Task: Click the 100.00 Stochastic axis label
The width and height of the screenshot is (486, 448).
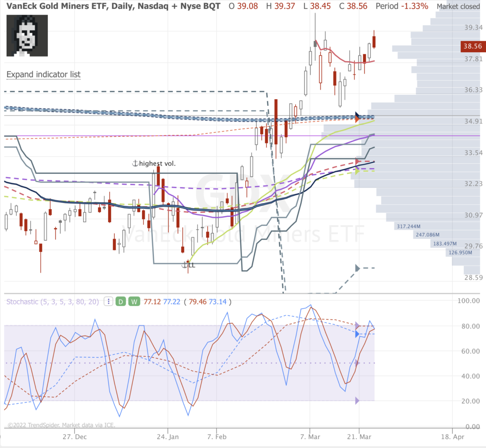Action: point(468,301)
